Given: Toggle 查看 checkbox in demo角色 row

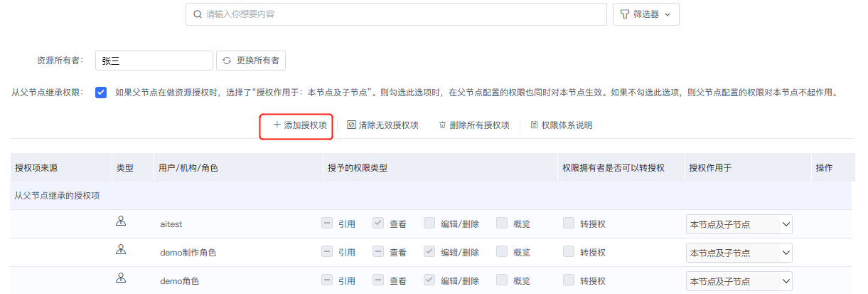Looking at the screenshot, I should point(378,280).
